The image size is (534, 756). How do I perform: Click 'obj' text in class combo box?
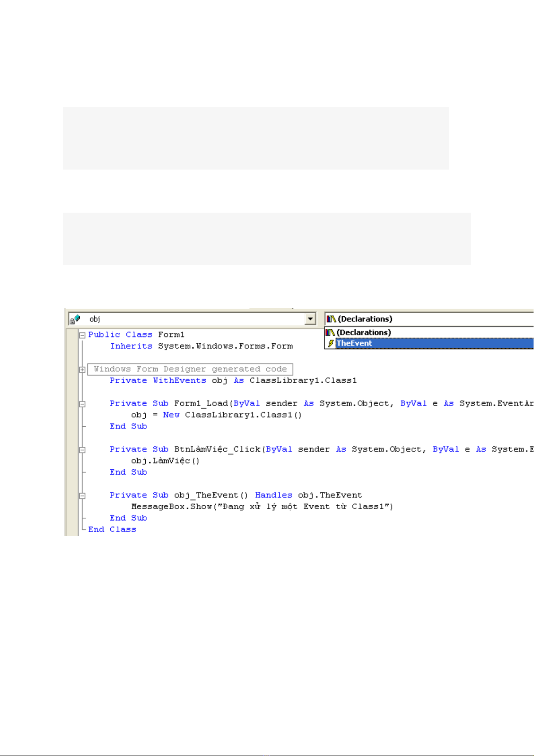tap(95, 319)
